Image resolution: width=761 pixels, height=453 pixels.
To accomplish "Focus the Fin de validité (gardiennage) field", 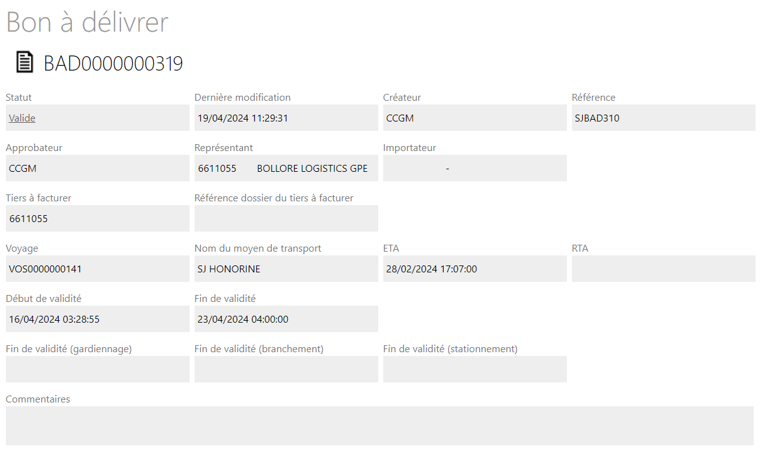I will pyautogui.click(x=97, y=369).
